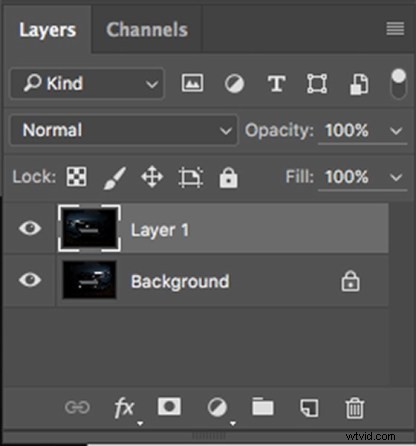Viewport: 416px width, 446px height.
Task: Toggle layer filtering on/off switch
Action: point(398,84)
